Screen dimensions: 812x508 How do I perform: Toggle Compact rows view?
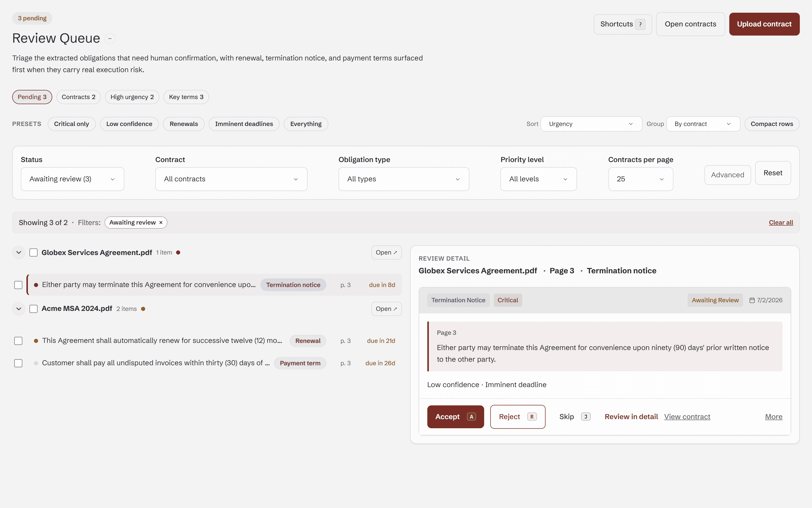click(x=772, y=124)
